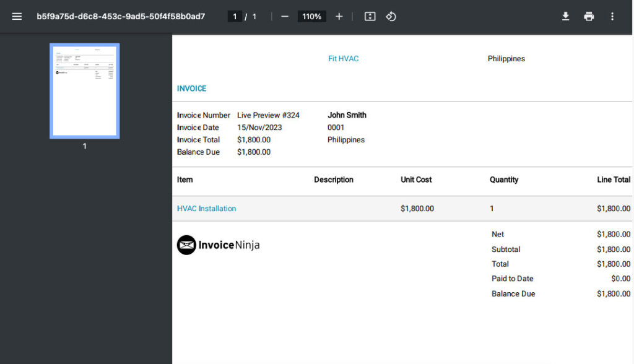Click the blue INVOICE heading
This screenshot has height=364, width=634.
[191, 88]
